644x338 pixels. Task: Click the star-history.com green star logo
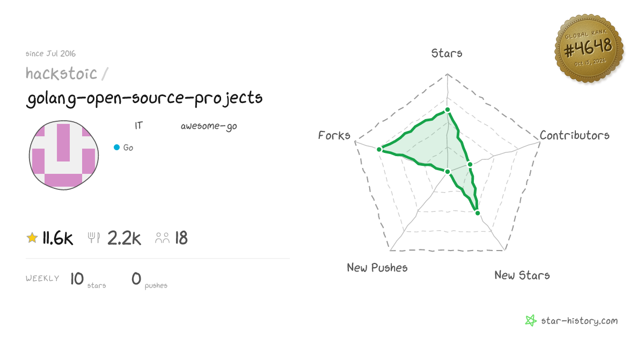(531, 321)
